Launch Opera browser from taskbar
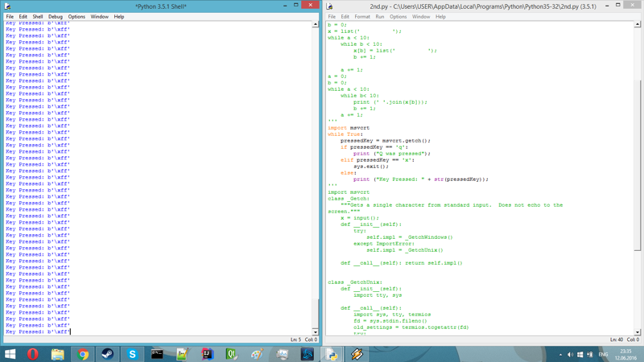 click(x=33, y=354)
